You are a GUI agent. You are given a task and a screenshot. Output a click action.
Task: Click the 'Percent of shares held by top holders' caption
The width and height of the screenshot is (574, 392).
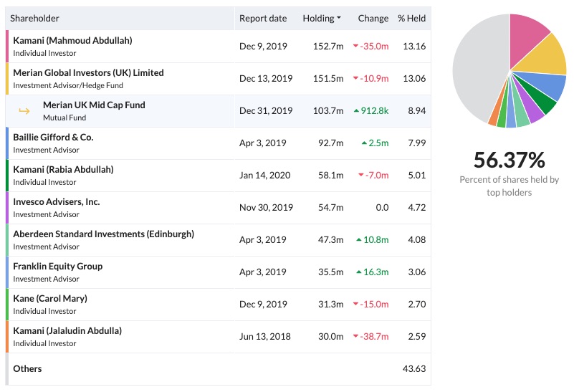tap(510, 186)
